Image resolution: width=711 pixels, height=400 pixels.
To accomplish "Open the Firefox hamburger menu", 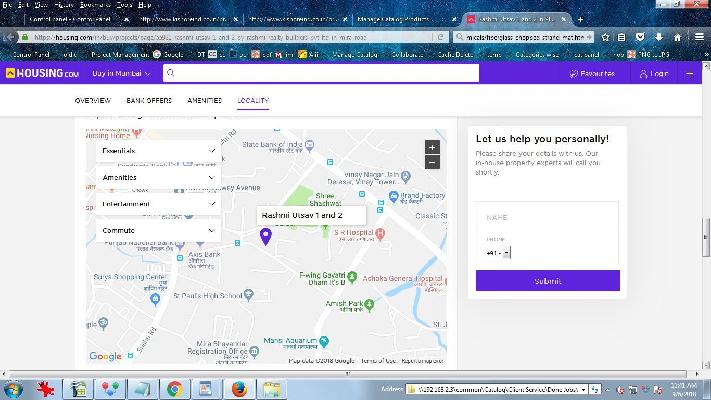I will coord(699,38).
